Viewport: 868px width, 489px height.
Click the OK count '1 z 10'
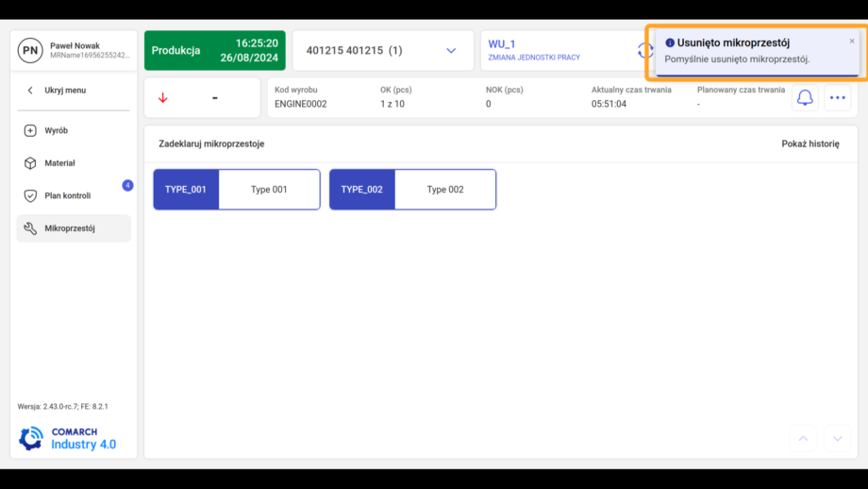(x=392, y=104)
